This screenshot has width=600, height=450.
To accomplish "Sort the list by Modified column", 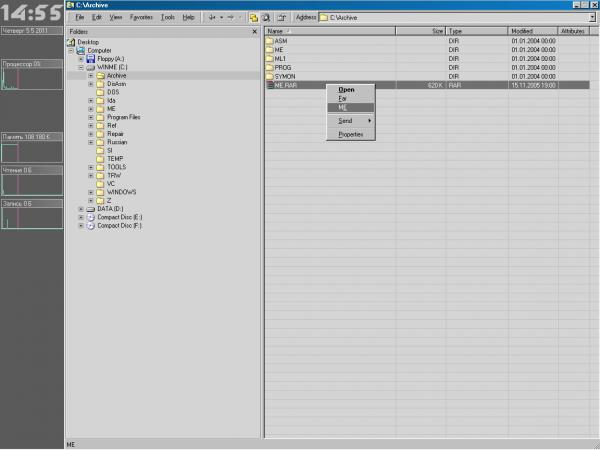I will (530, 31).
